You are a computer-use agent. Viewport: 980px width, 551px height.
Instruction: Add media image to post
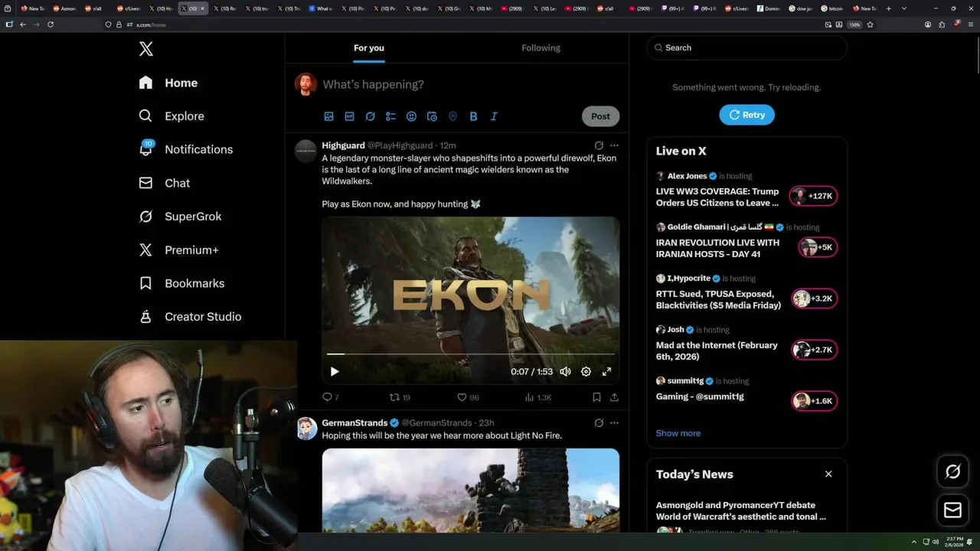[329, 116]
